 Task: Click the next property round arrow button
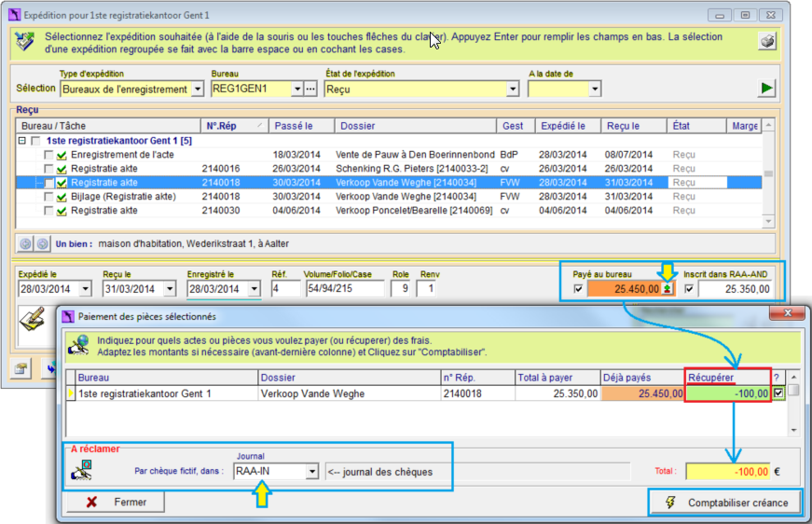pyautogui.click(x=43, y=243)
